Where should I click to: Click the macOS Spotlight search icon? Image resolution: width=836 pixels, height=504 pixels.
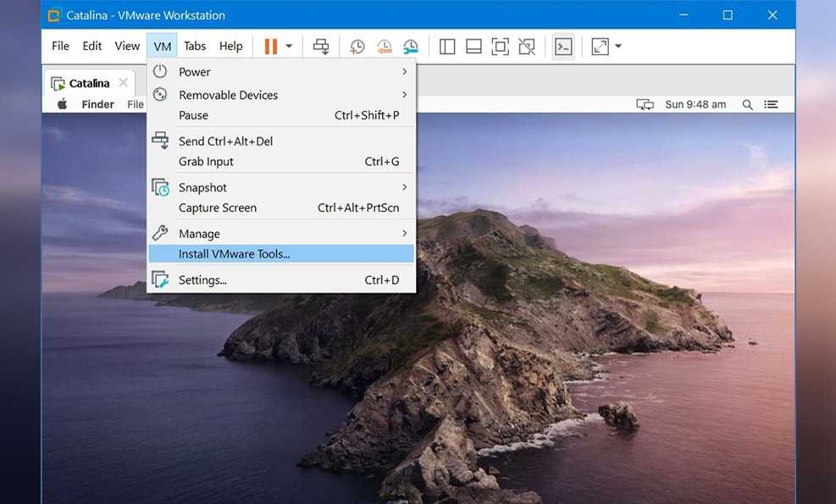pos(747,104)
